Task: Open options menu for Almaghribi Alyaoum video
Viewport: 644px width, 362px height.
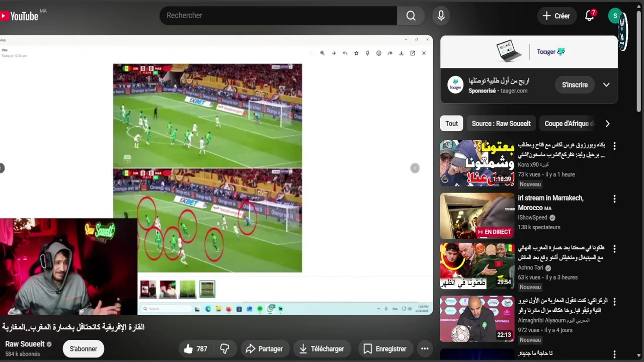Action: 614,302
